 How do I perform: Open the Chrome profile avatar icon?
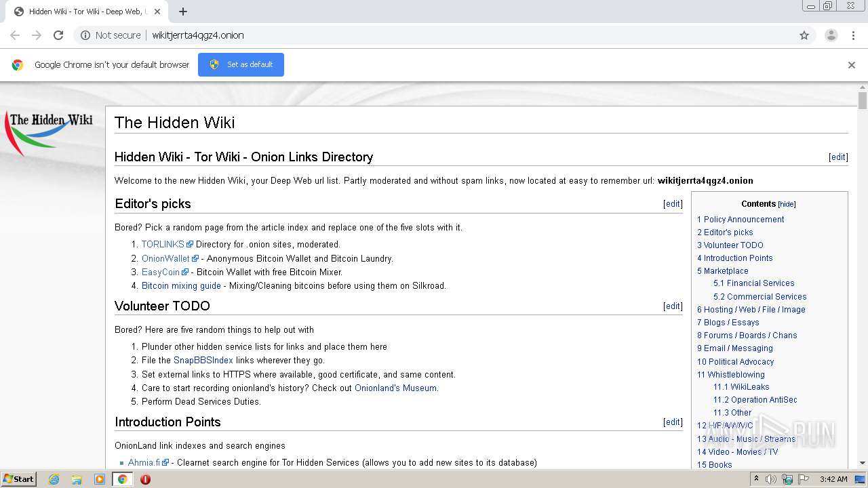pyautogui.click(x=831, y=35)
